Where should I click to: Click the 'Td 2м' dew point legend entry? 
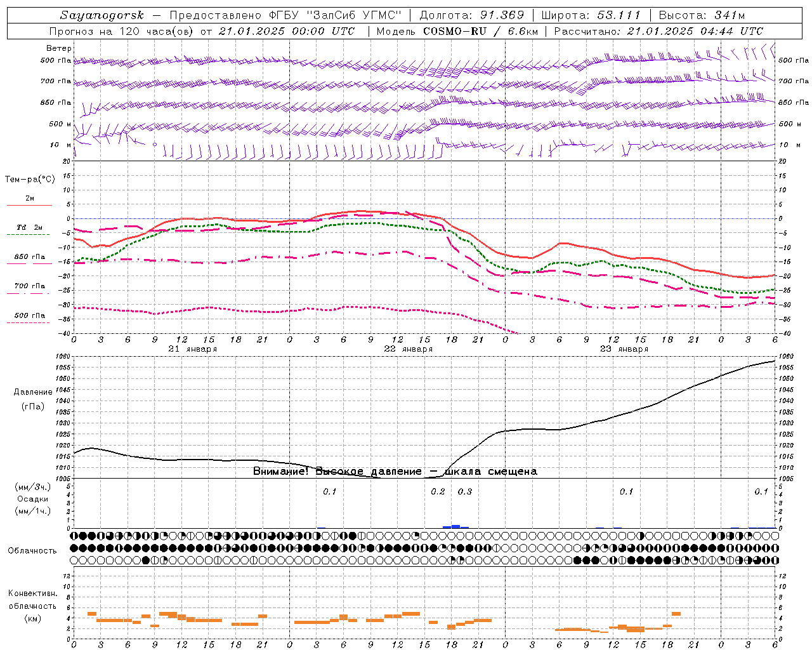pos(29,227)
